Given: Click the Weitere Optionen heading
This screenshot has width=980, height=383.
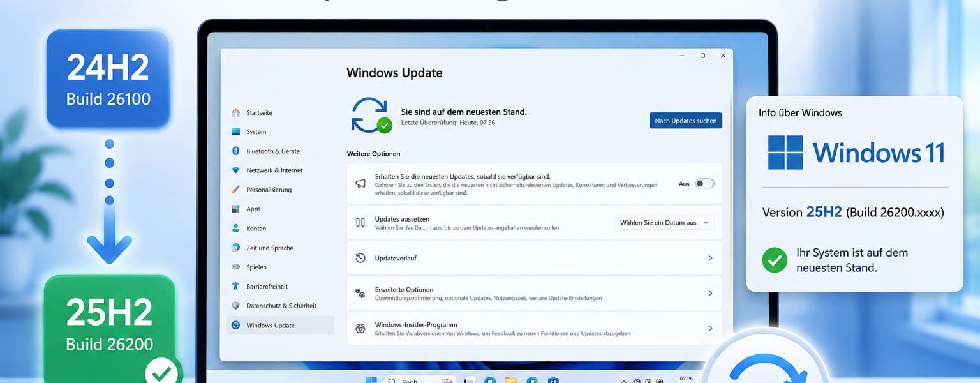Looking at the screenshot, I should pos(374,154).
